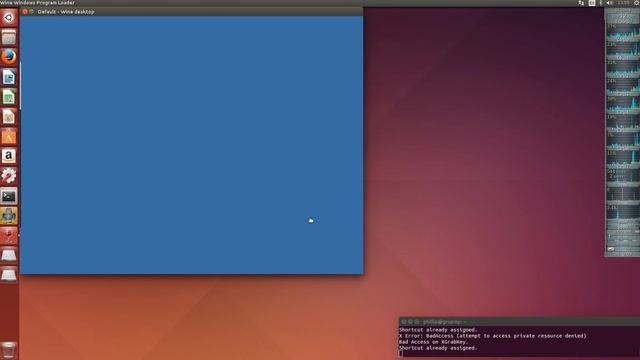Launch Firefox from the launcher
This screenshot has width=640, height=360.
tap(9, 57)
